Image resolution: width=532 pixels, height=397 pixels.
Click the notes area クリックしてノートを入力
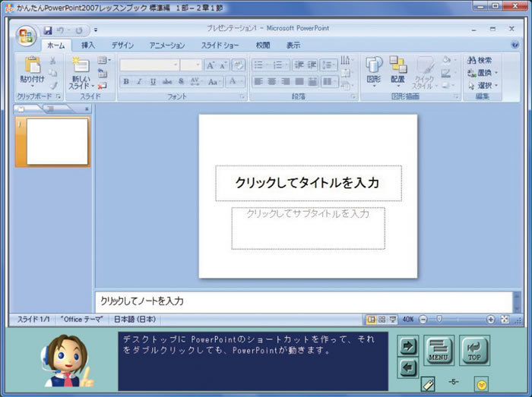pyautogui.click(x=304, y=301)
